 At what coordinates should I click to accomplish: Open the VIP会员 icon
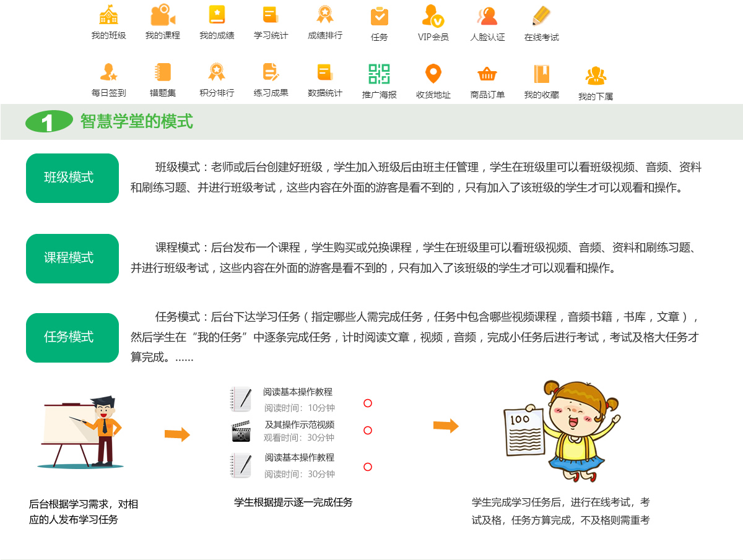(x=433, y=15)
